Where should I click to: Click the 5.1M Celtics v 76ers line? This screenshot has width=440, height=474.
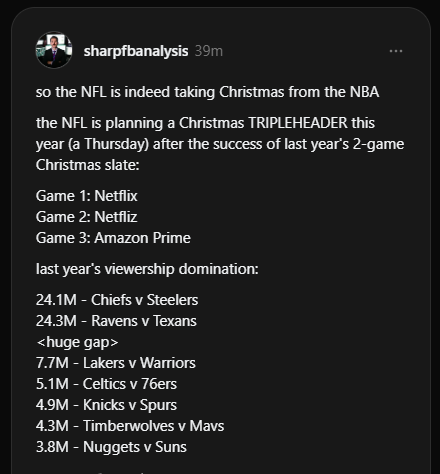tap(106, 384)
